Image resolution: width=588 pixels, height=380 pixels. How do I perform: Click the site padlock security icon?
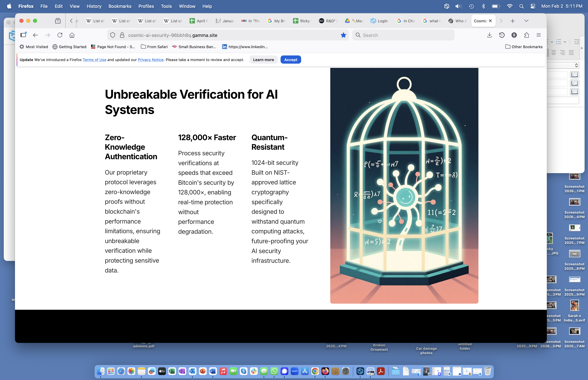(x=122, y=35)
